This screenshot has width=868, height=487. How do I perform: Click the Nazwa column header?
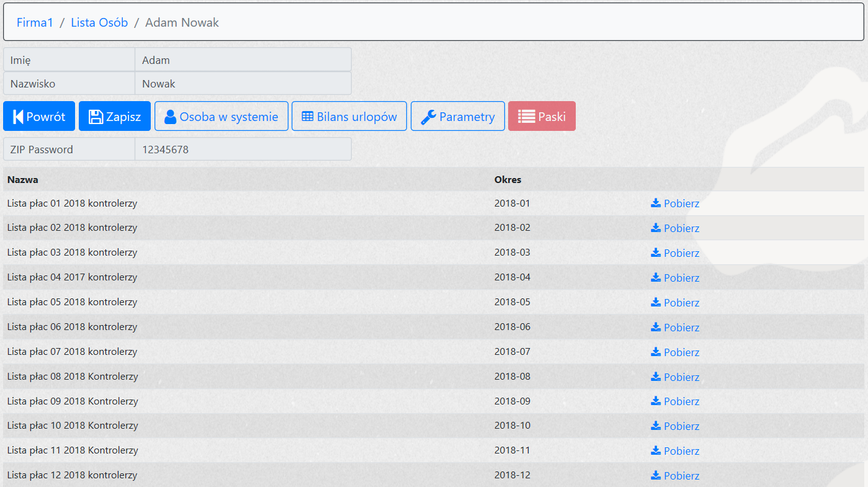(22, 180)
